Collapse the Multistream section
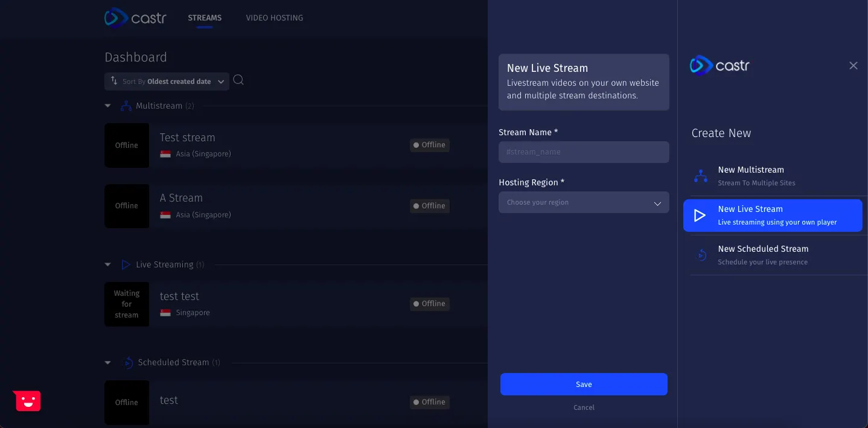868x428 pixels. pos(107,106)
